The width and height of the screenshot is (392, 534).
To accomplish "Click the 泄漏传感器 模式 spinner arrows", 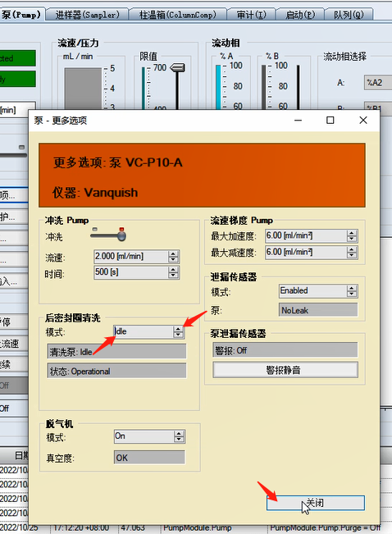I will 352,291.
